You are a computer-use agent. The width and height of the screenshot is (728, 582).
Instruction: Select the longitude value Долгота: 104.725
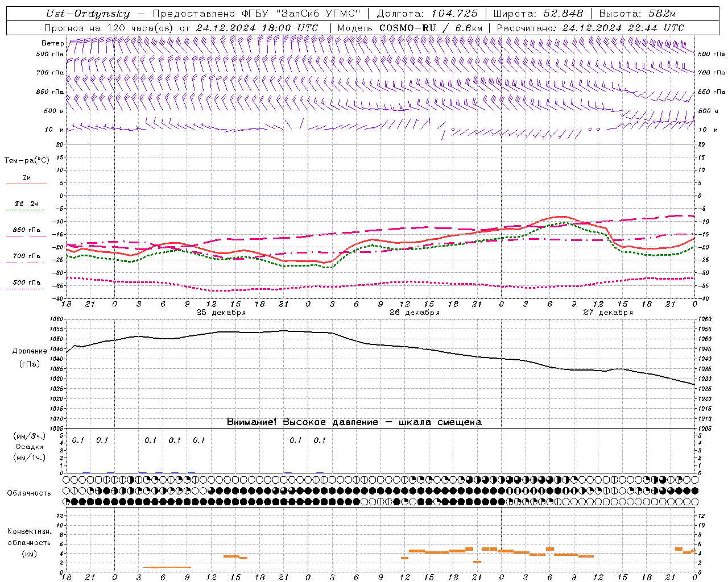click(x=427, y=14)
